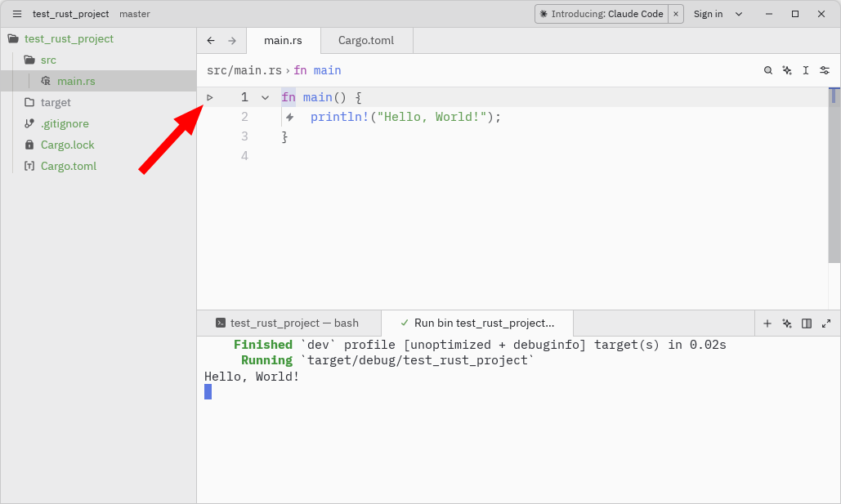Go back using the left arrow
The height and width of the screenshot is (504, 841).
tap(211, 41)
